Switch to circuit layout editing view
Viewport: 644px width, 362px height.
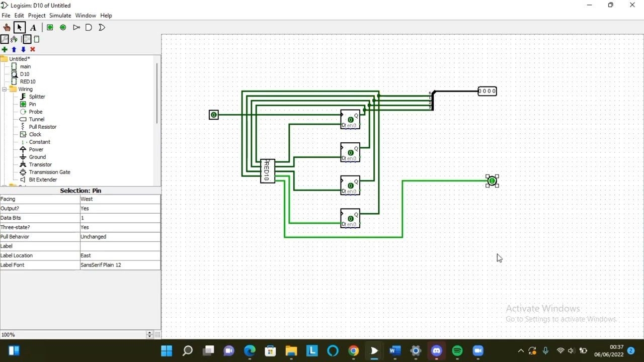(27, 39)
